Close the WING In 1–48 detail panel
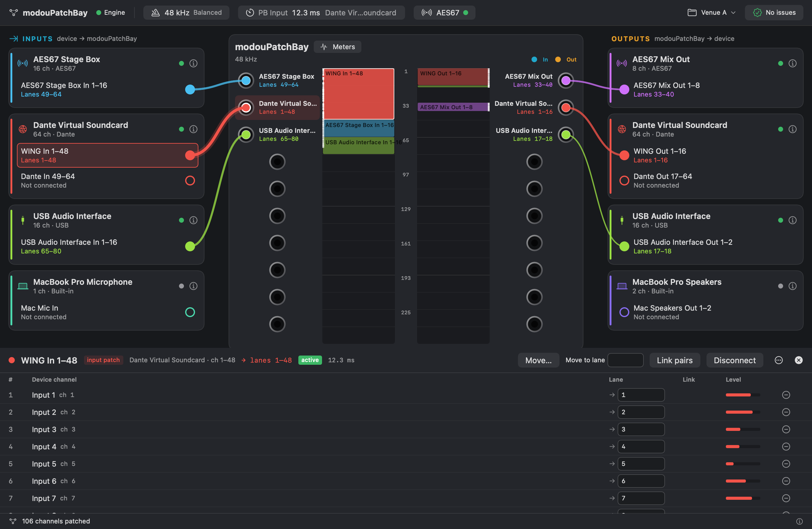Screen dimensions: 812x529 [x=799, y=360]
